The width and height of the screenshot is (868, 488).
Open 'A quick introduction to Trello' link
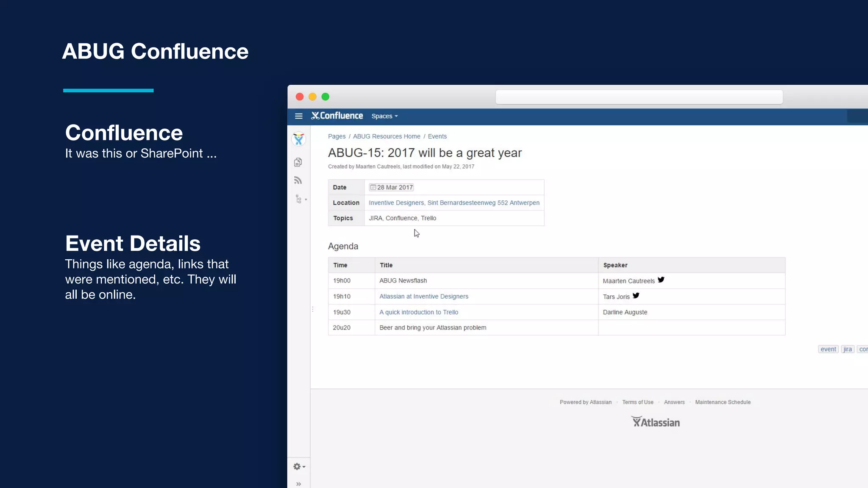[419, 312]
